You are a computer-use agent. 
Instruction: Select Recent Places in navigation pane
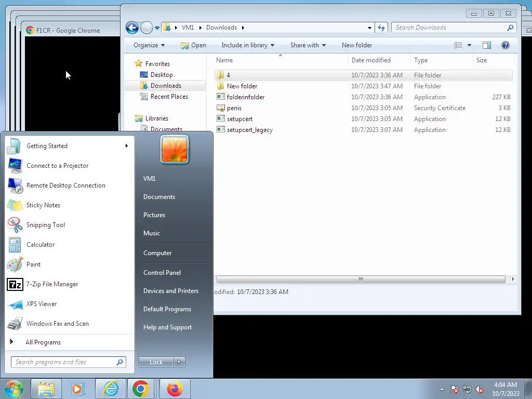[x=169, y=97]
